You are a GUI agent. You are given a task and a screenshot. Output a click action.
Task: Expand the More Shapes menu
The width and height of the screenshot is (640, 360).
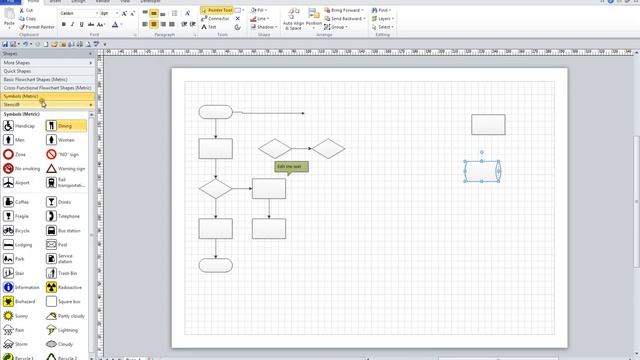(48, 63)
